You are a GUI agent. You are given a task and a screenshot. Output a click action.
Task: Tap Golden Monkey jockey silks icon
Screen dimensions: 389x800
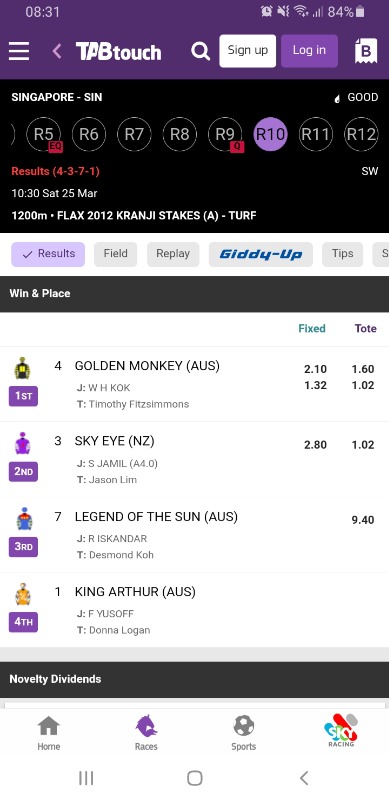22,368
